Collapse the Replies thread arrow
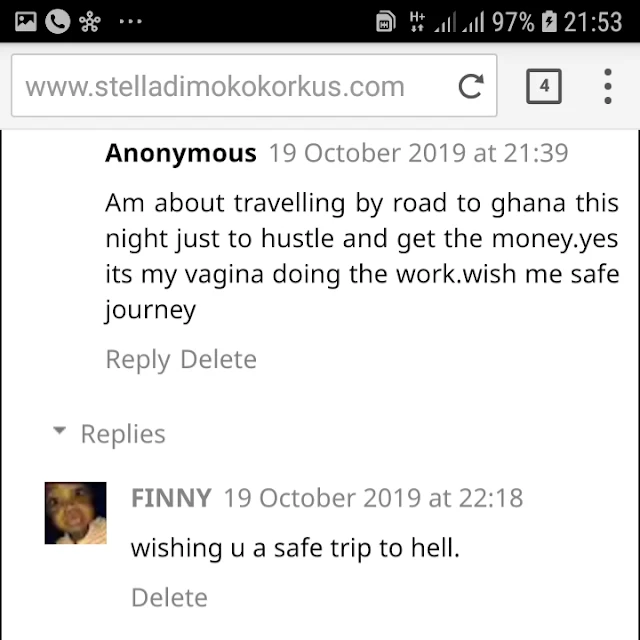The height and width of the screenshot is (640, 640). (60, 431)
